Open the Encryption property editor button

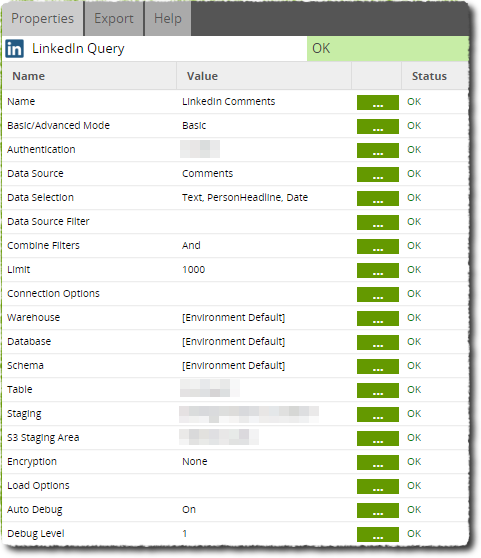tap(378, 462)
